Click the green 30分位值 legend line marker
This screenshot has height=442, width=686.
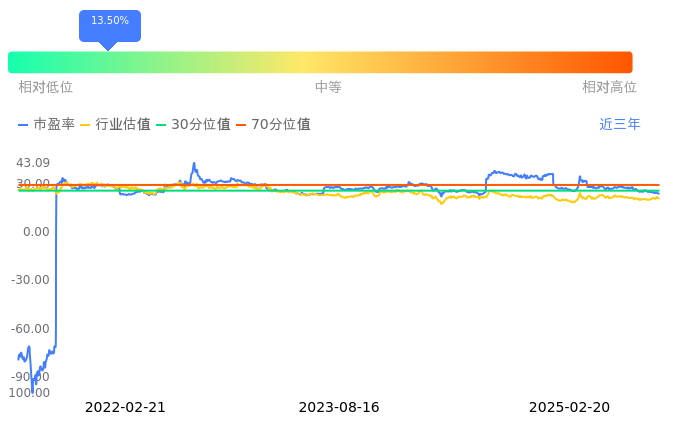(161, 125)
